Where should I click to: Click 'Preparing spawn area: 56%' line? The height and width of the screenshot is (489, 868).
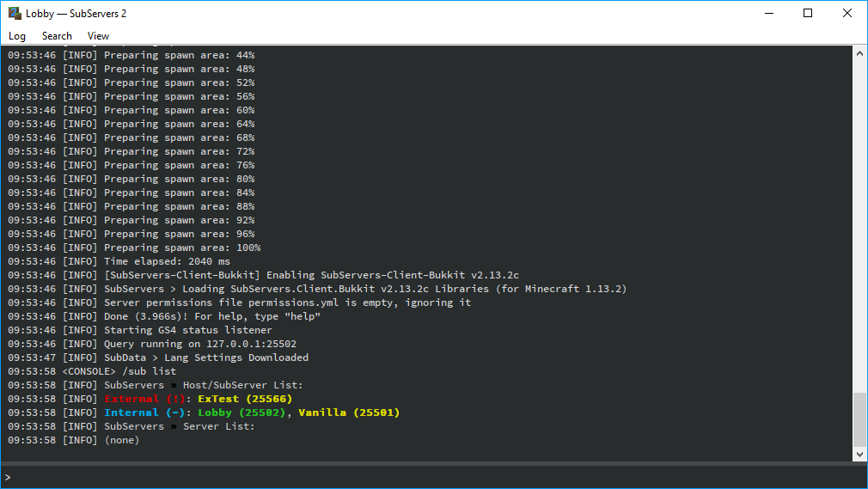coord(131,96)
